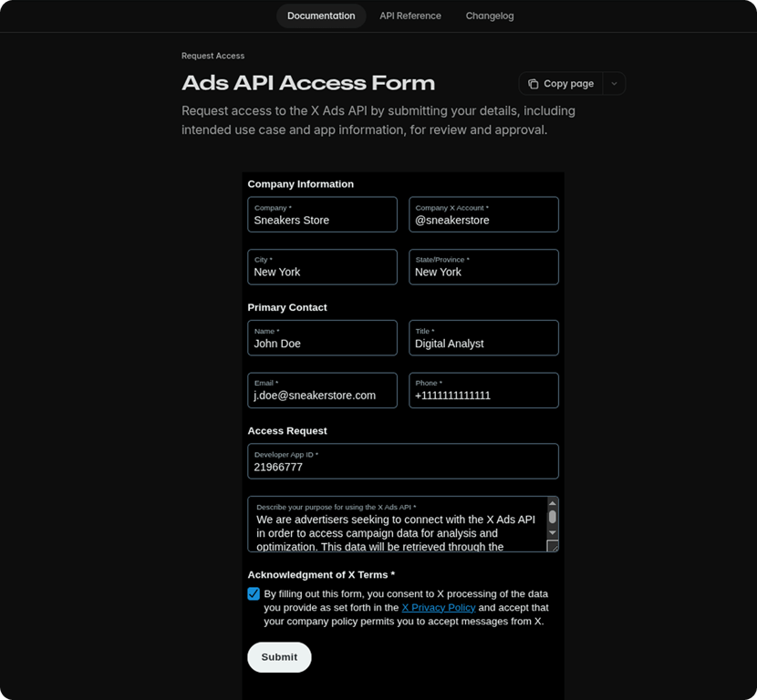Viewport: 757px width, 700px height.
Task: Click the State/Province input field
Action: coord(483,267)
